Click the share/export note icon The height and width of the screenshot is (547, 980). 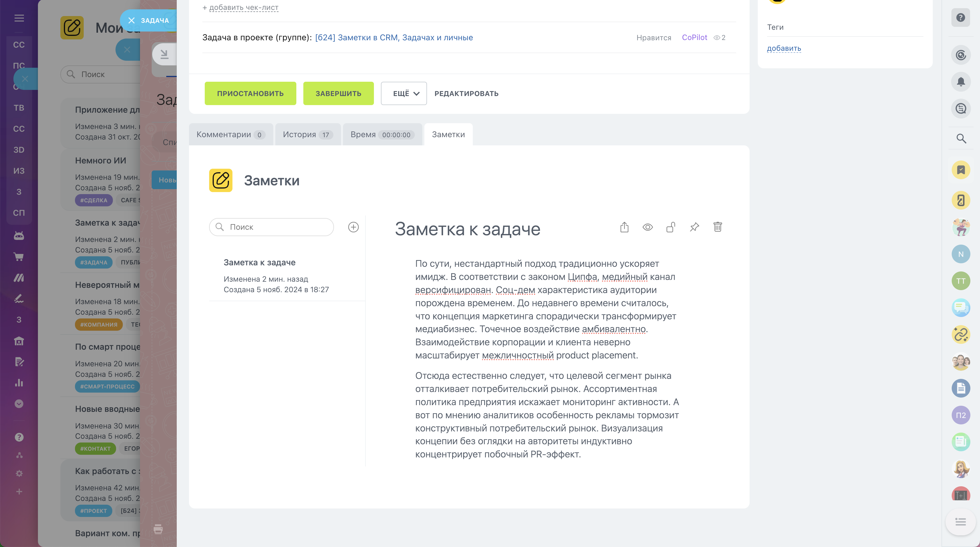click(x=624, y=227)
